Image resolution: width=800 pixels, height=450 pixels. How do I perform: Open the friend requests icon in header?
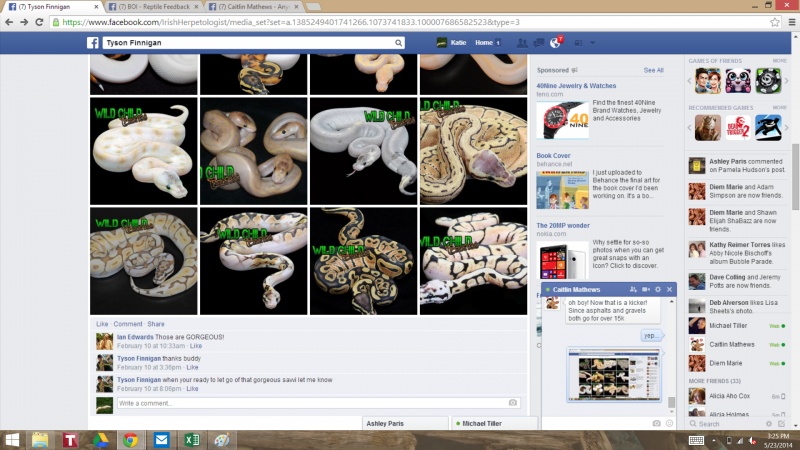point(522,43)
